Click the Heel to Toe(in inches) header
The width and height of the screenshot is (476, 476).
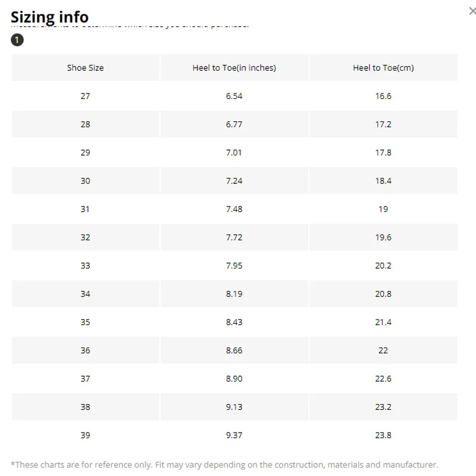(x=234, y=68)
